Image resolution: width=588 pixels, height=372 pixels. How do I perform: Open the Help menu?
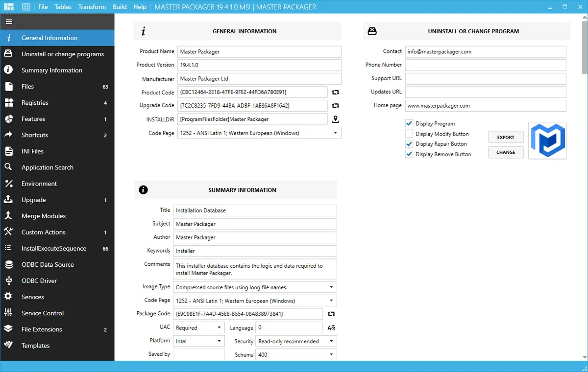(140, 7)
